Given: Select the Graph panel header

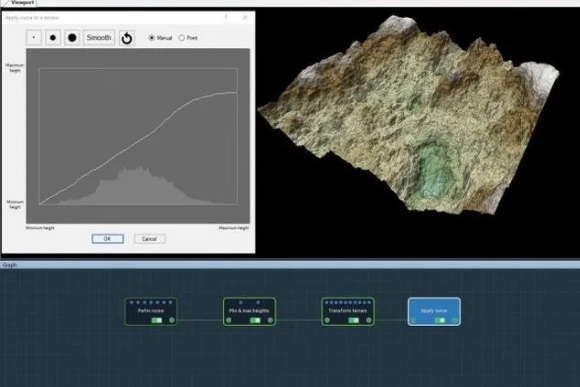Looking at the screenshot, I should 290,265.
